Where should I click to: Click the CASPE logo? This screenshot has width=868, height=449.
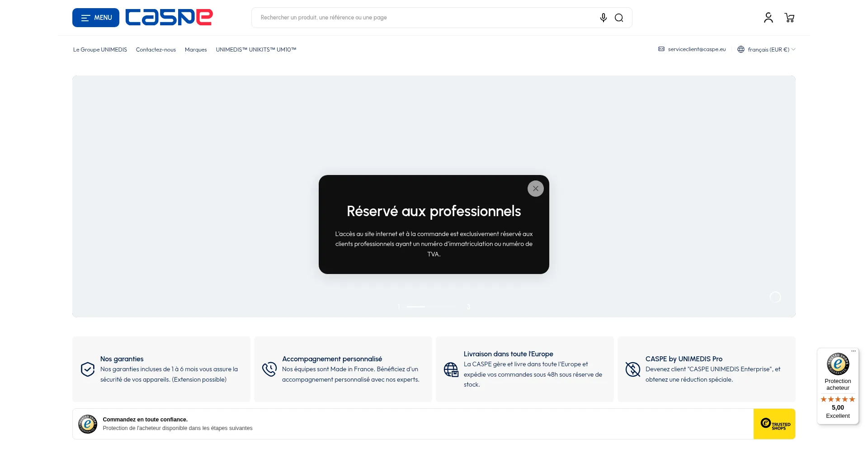[169, 18]
